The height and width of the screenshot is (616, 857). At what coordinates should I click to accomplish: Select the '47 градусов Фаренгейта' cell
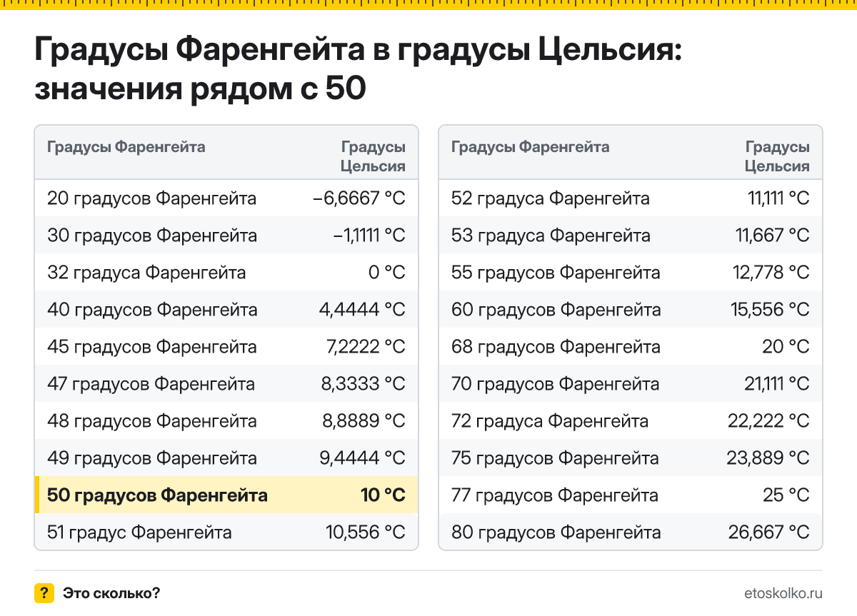click(x=151, y=384)
